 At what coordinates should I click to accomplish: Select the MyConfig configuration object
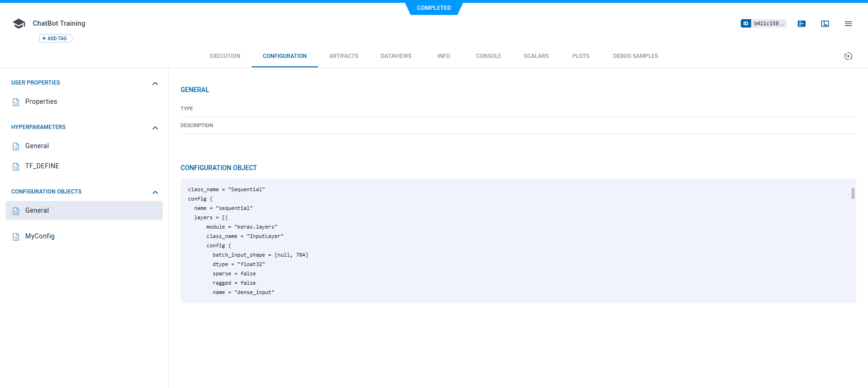click(40, 236)
